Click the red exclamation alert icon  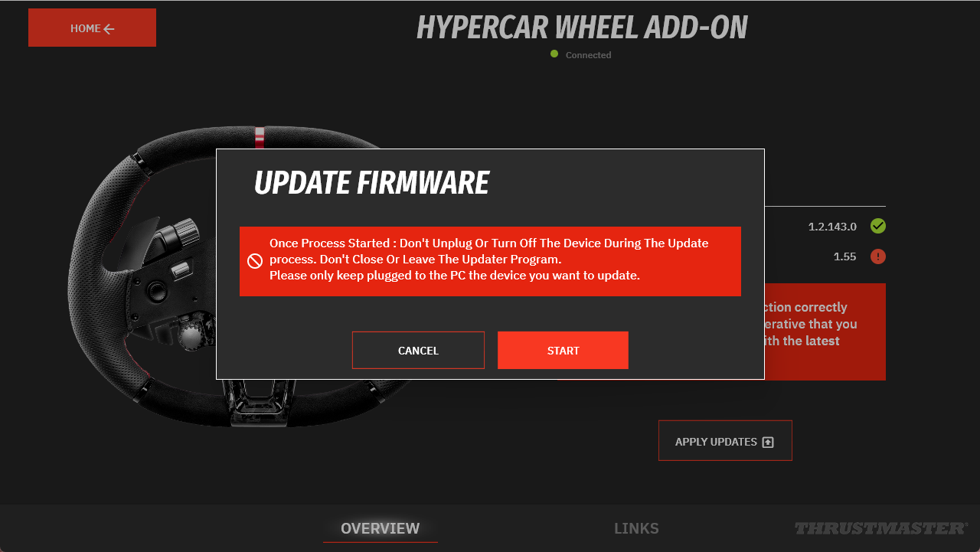(878, 256)
